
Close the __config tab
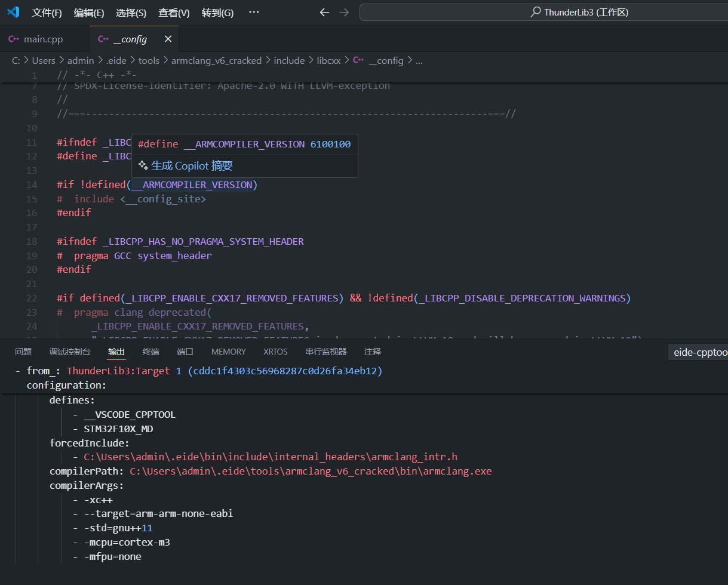click(168, 39)
